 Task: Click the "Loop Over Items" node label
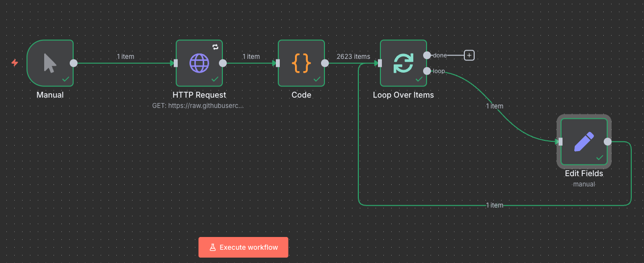click(403, 95)
